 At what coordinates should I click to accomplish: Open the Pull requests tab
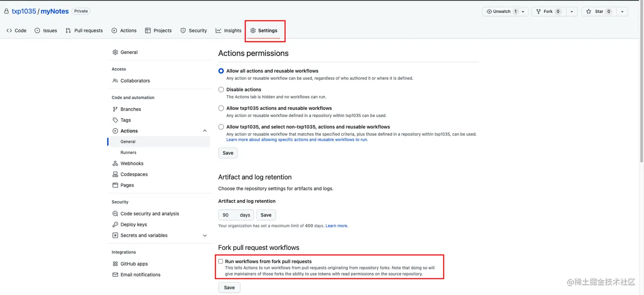(x=84, y=31)
